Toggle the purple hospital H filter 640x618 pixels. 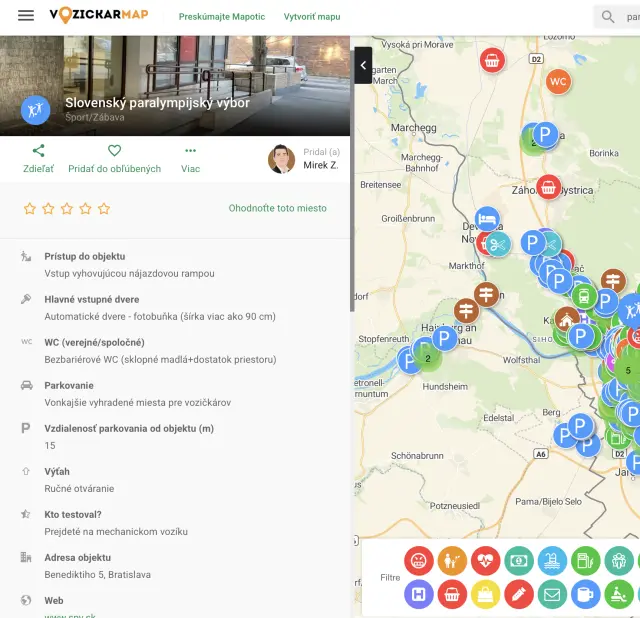(x=419, y=594)
